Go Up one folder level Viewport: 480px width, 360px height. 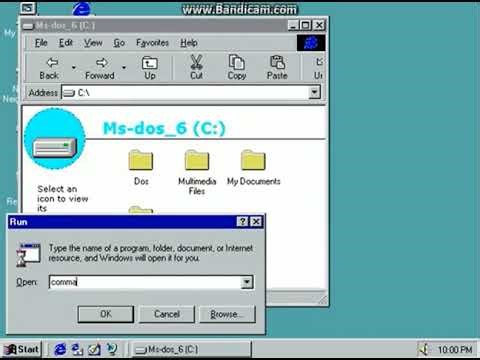(x=150, y=68)
